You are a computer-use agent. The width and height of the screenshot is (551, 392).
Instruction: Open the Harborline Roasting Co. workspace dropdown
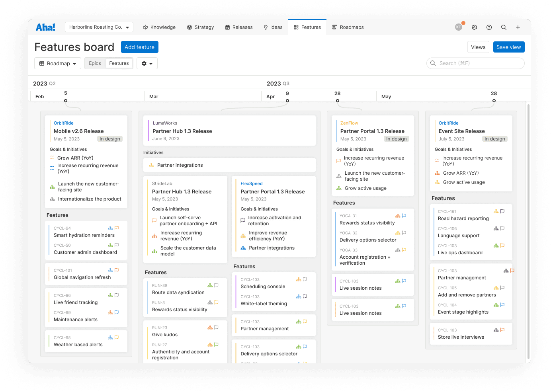point(99,27)
